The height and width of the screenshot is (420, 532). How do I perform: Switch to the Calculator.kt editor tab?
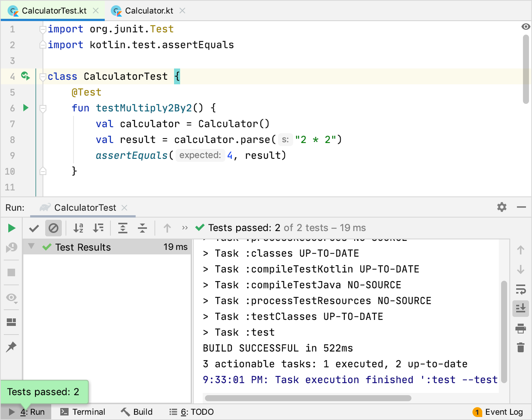[x=148, y=11]
